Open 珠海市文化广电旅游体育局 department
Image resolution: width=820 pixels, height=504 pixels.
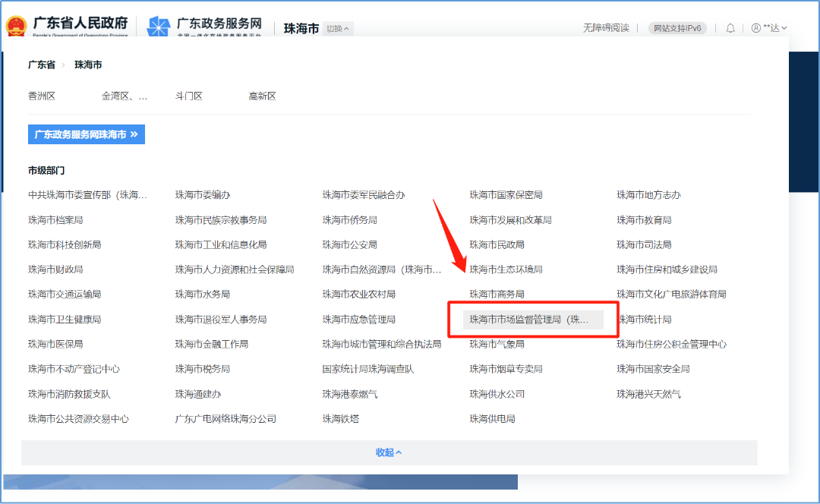(671, 295)
